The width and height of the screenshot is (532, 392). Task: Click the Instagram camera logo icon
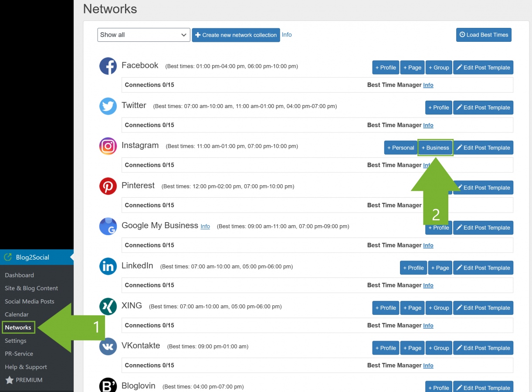pos(108,146)
